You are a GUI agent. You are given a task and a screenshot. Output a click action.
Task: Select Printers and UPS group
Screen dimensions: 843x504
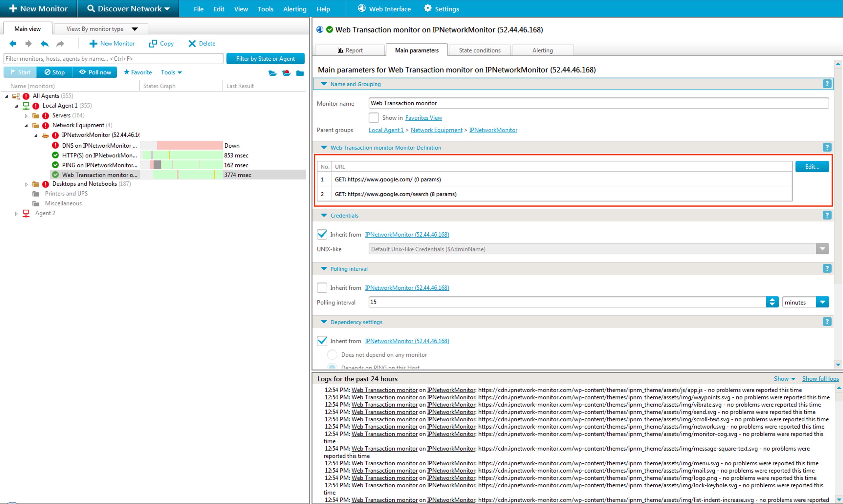66,194
